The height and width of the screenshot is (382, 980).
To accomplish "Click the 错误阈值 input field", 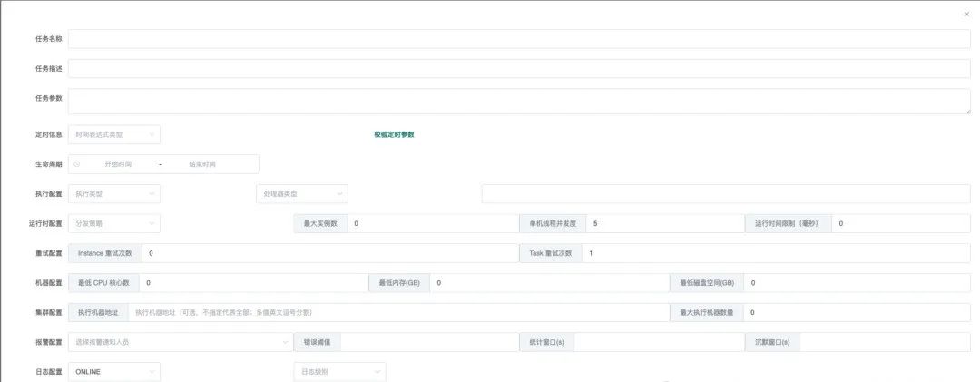I will (x=430, y=342).
